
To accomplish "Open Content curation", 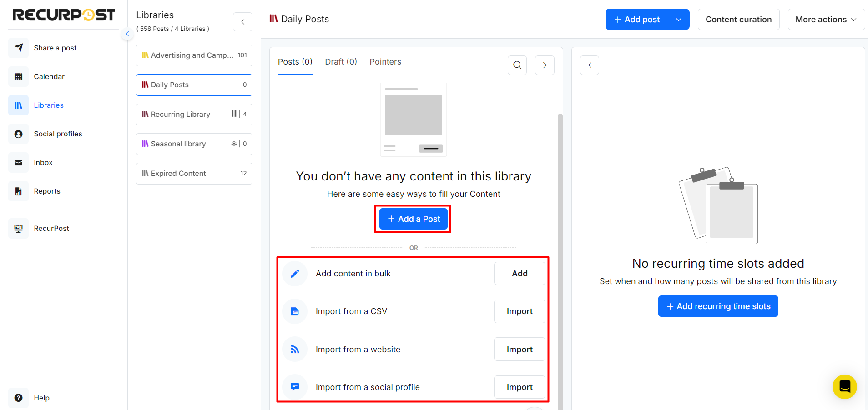I will [738, 20].
